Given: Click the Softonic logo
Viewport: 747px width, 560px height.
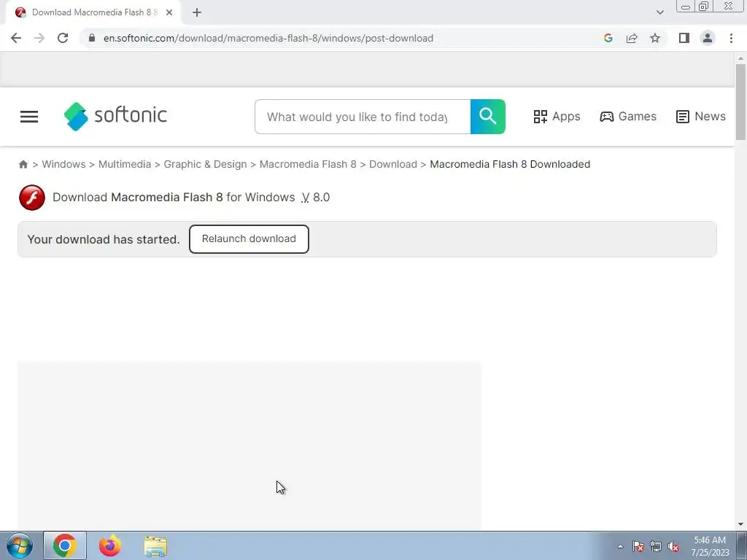Looking at the screenshot, I should pos(115,116).
